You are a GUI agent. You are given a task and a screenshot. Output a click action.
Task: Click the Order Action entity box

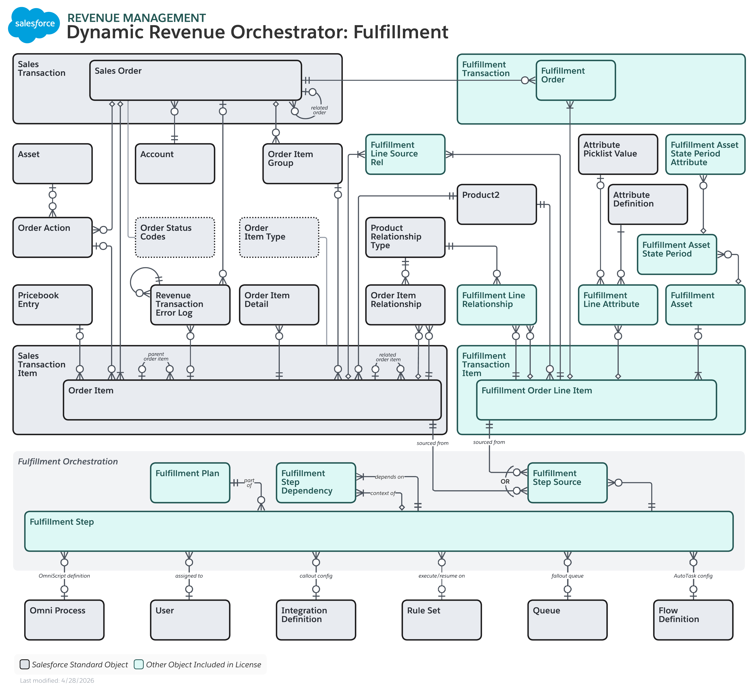53,237
